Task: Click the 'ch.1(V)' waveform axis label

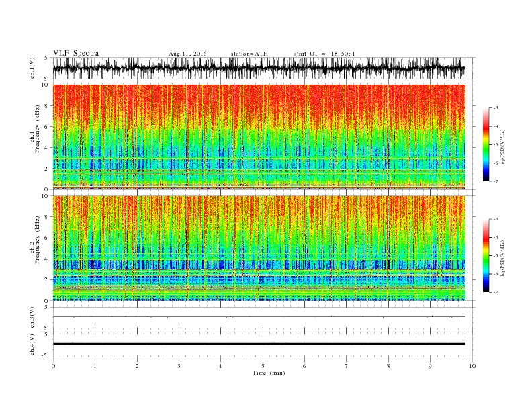Action: [32, 68]
